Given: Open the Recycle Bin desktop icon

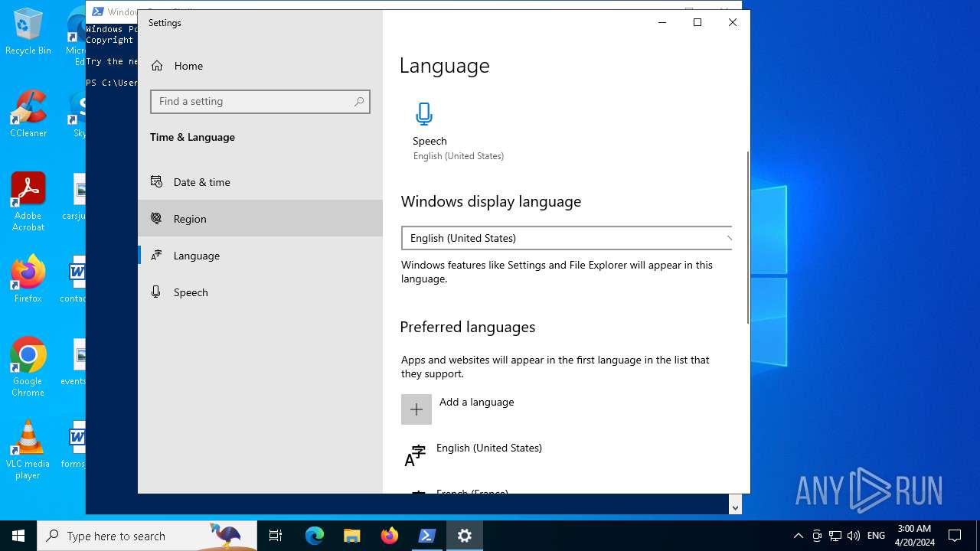Looking at the screenshot, I should [28, 32].
